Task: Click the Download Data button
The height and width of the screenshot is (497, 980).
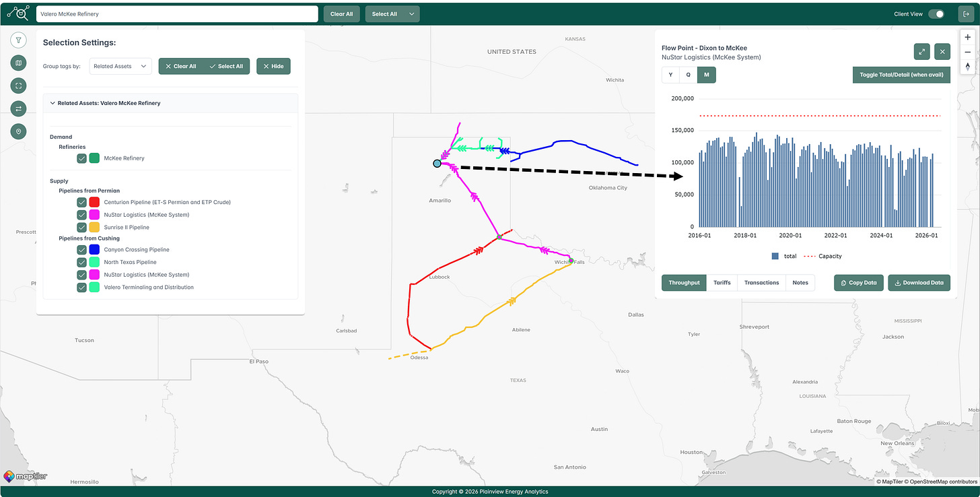Action: tap(919, 283)
